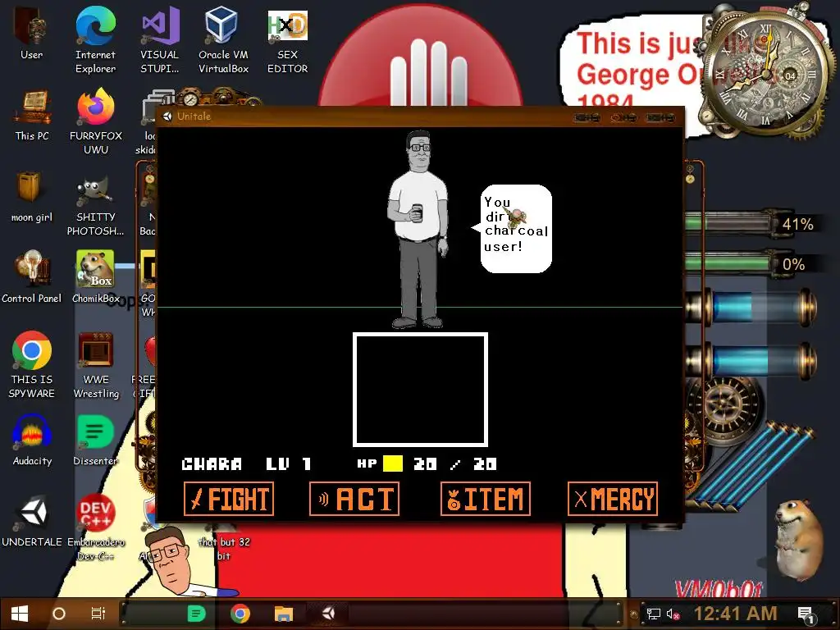Choose ITEM in the Unitale battle
The image size is (840, 630).
pos(486,499)
